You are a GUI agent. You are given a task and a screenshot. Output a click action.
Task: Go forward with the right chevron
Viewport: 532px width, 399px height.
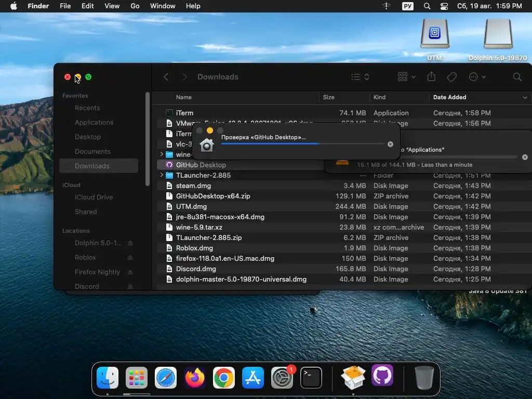184,77
